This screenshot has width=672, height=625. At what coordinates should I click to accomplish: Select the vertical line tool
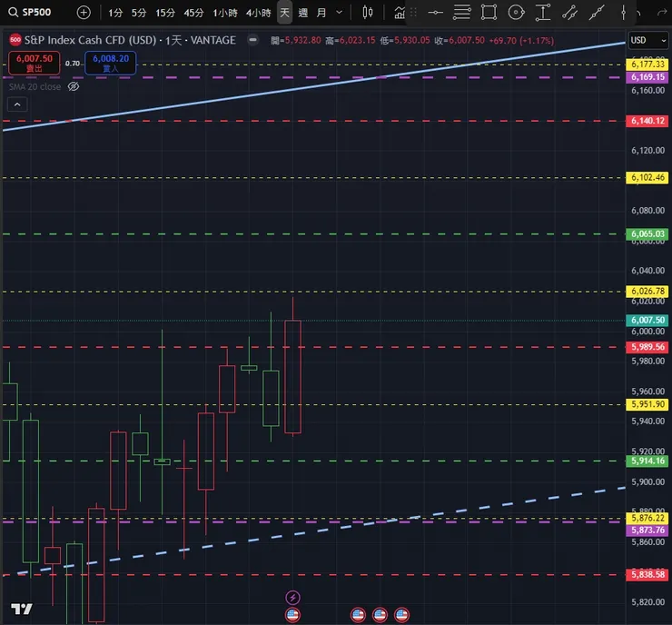tap(624, 13)
